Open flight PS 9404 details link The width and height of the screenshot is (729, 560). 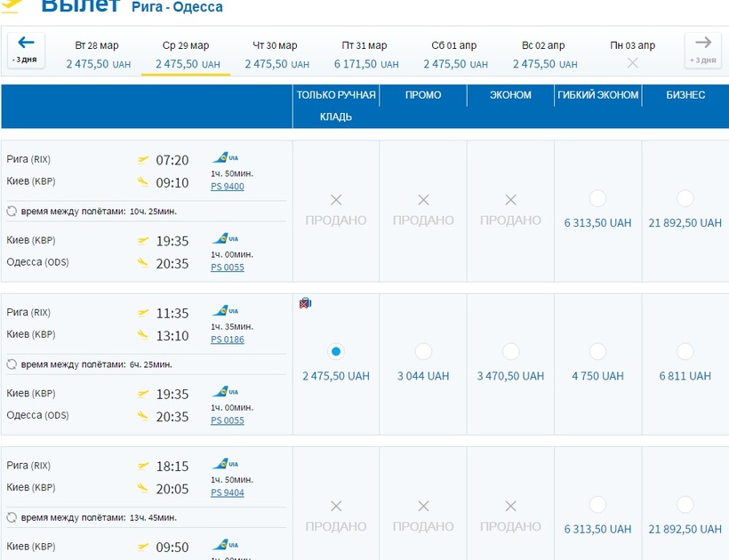tap(228, 492)
